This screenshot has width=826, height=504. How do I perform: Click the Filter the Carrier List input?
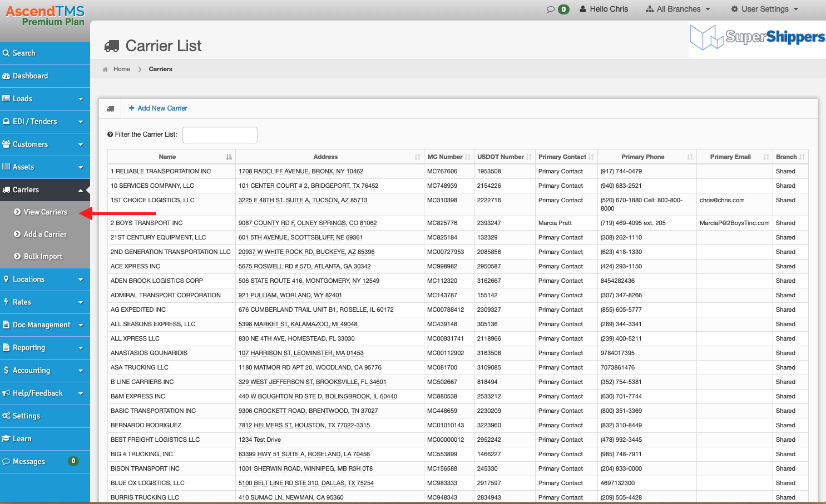click(x=220, y=135)
